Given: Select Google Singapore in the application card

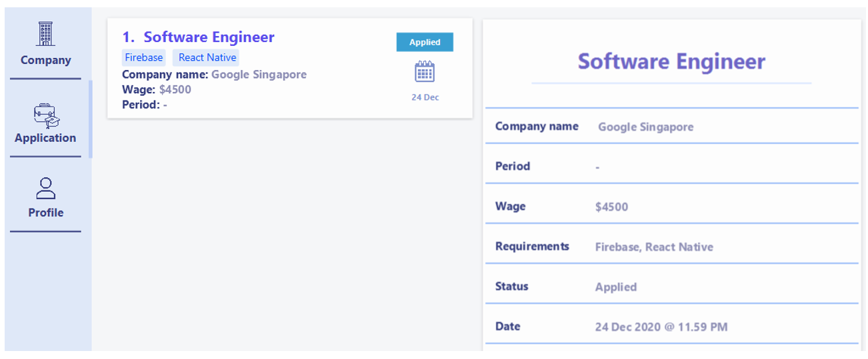Looking at the screenshot, I should click(x=259, y=75).
